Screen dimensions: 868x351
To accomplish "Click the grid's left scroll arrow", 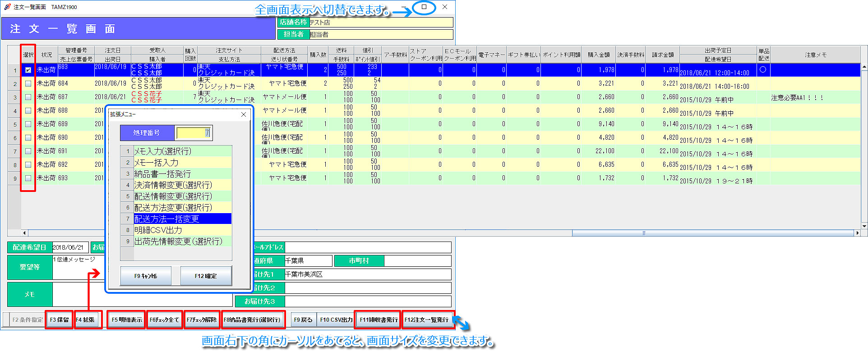I will pos(24,233).
